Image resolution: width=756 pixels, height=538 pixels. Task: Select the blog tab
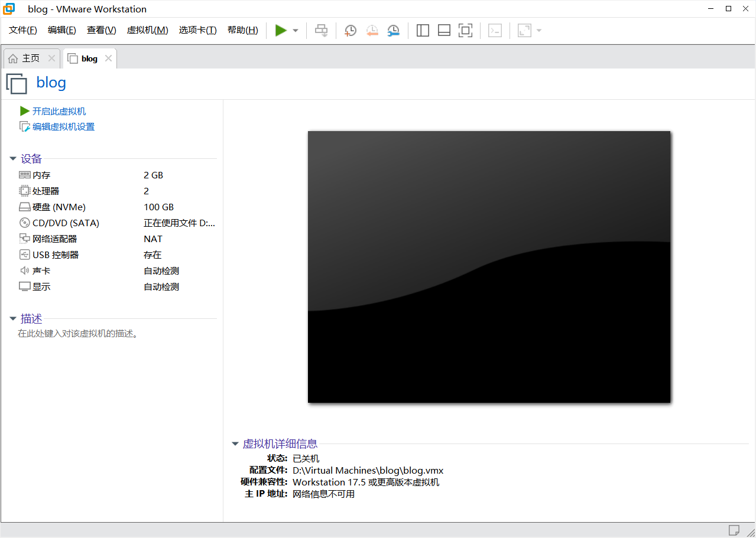tap(90, 58)
